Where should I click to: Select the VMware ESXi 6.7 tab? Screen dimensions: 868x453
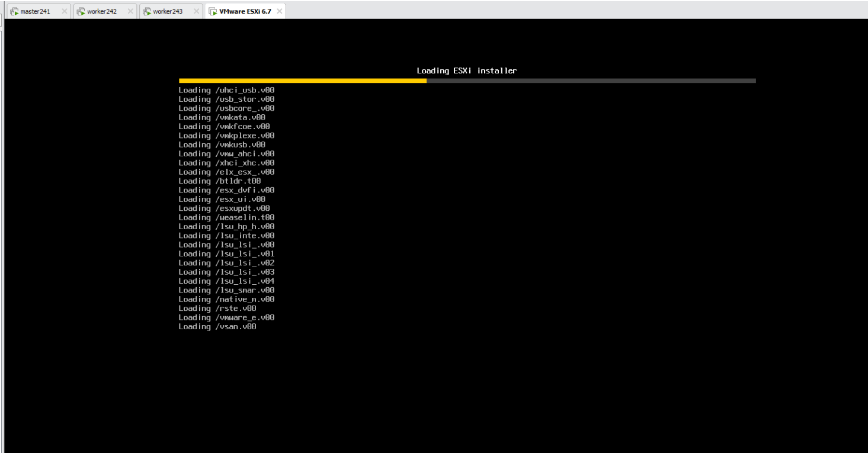(245, 11)
